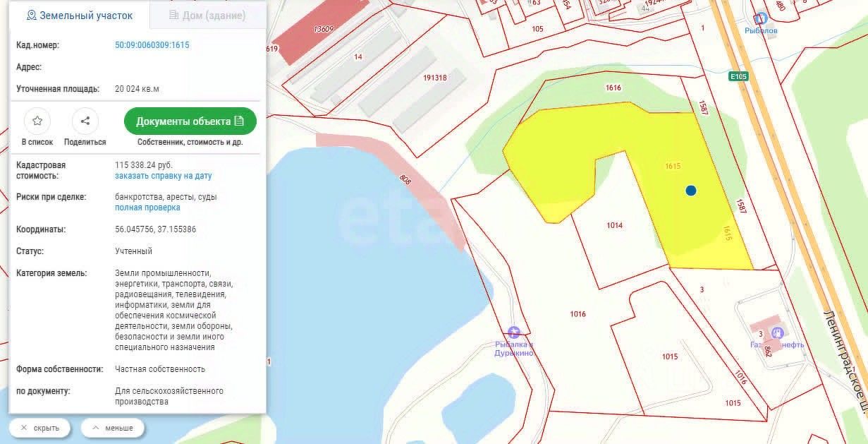868x444 pixels.
Task: Open cadastral number link 50:09:0060309:1615
Action: [x=152, y=45]
